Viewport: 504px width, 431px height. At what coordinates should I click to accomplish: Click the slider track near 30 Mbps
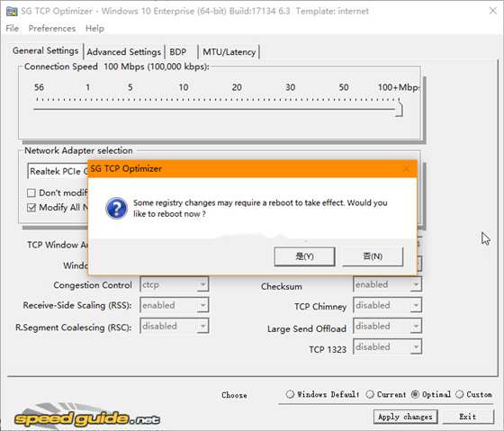click(290, 109)
